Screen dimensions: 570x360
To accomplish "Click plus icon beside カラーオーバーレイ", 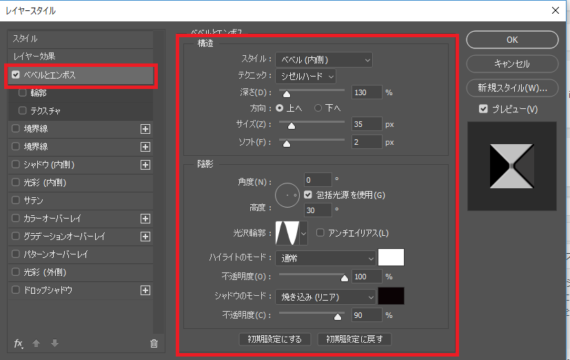I will [145, 219].
